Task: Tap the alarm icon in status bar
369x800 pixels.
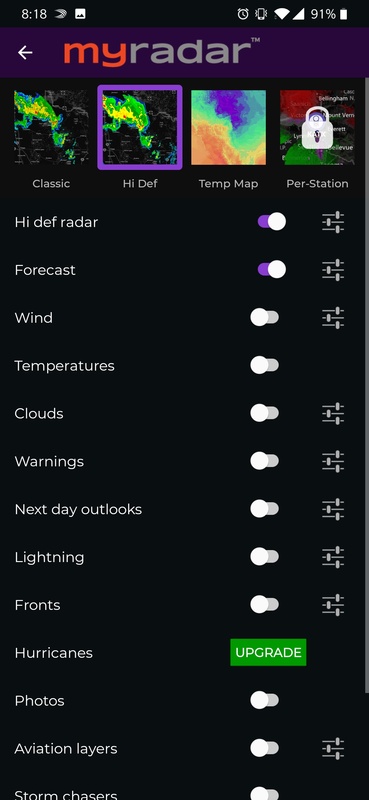Action: [243, 14]
